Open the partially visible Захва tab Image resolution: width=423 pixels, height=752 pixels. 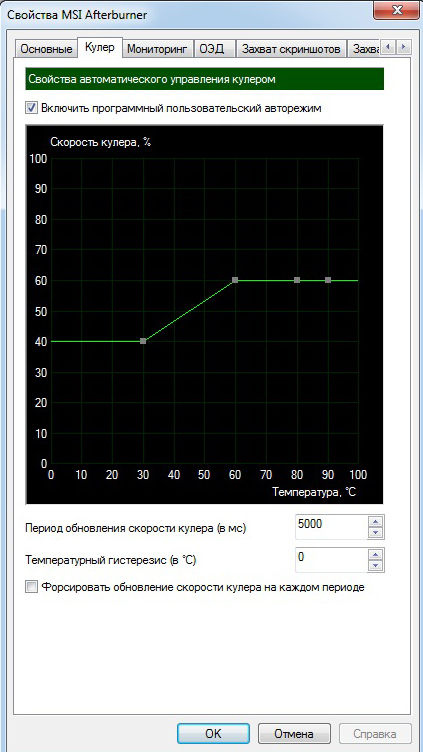click(364, 49)
